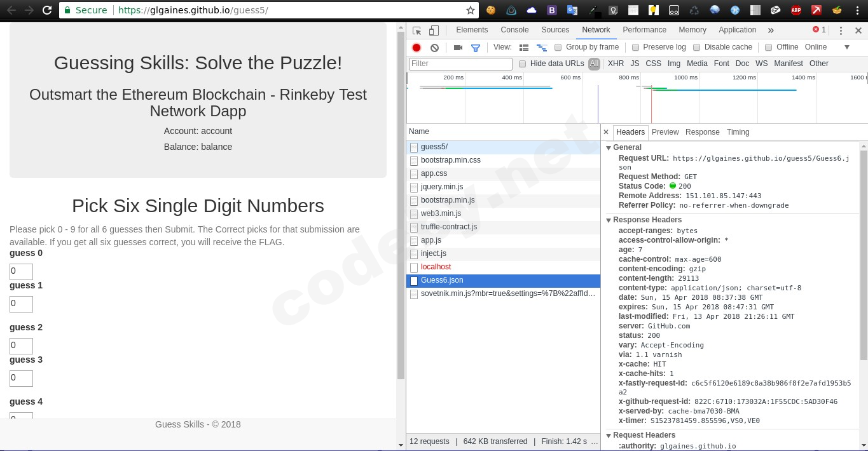Toggle the network filter funnel icon
The height and width of the screenshot is (451, 868).
click(x=475, y=48)
